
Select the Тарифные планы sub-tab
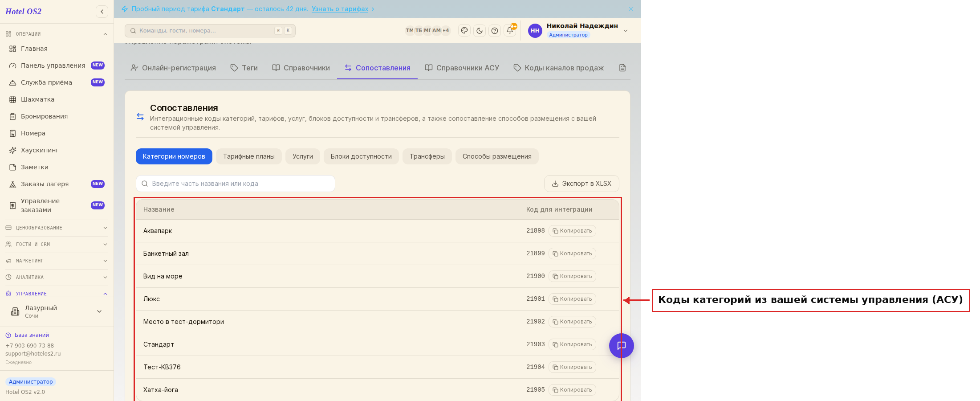click(x=249, y=156)
